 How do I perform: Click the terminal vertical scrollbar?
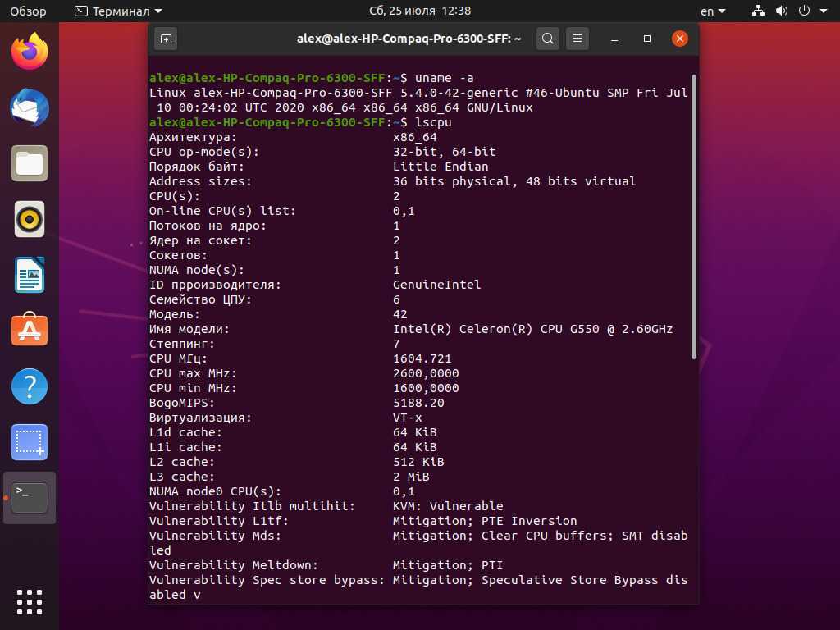(694, 217)
